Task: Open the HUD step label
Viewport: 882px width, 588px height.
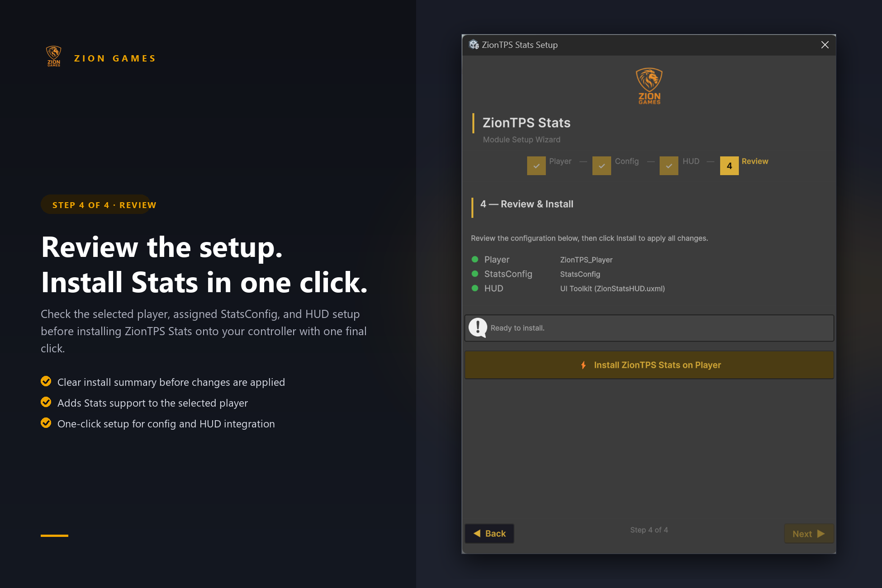Action: tap(691, 161)
